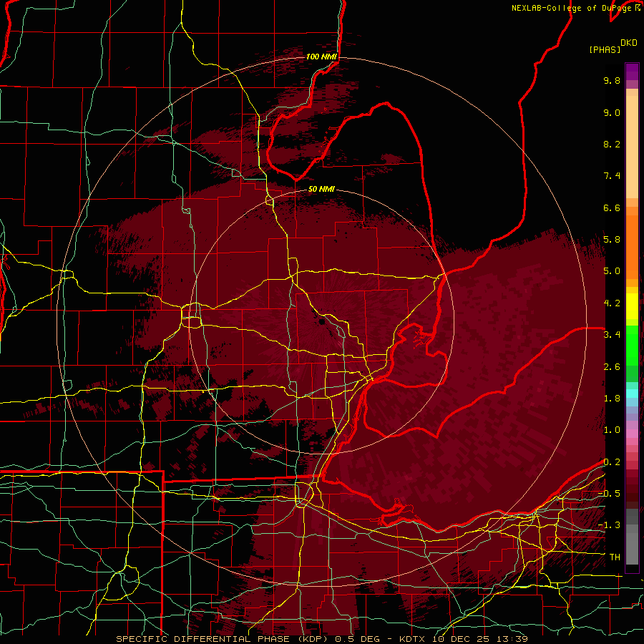Click the "100 NMI" range ring label
Screen dimensions: 644x644
[321, 57]
